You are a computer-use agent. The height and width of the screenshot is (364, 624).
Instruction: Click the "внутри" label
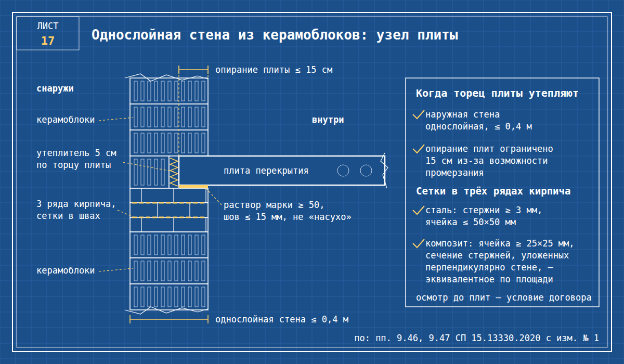328,120
